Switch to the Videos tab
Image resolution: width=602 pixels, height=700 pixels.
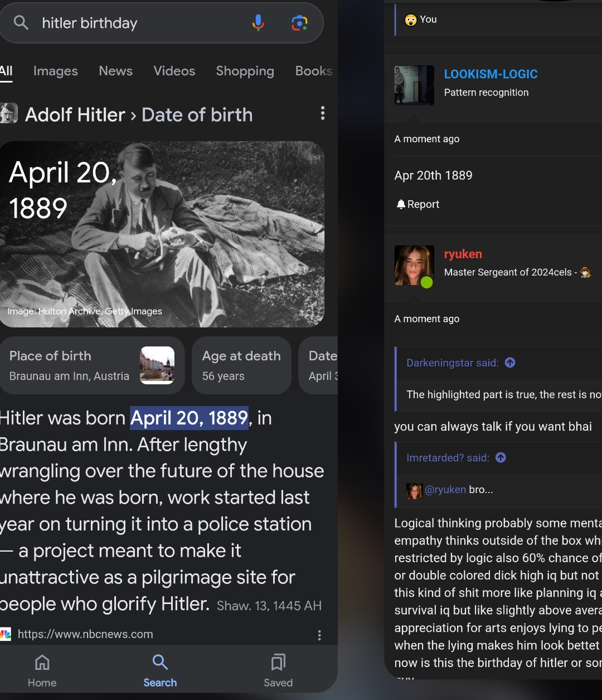tap(174, 71)
